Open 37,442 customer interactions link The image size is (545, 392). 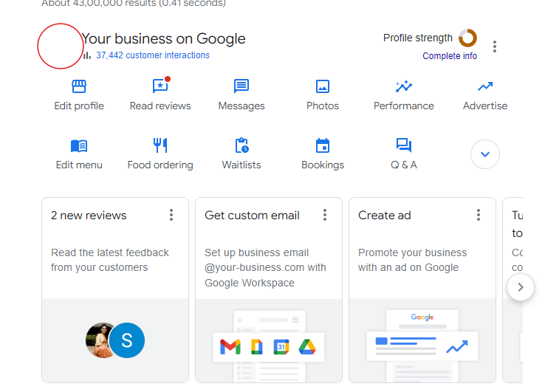(152, 55)
